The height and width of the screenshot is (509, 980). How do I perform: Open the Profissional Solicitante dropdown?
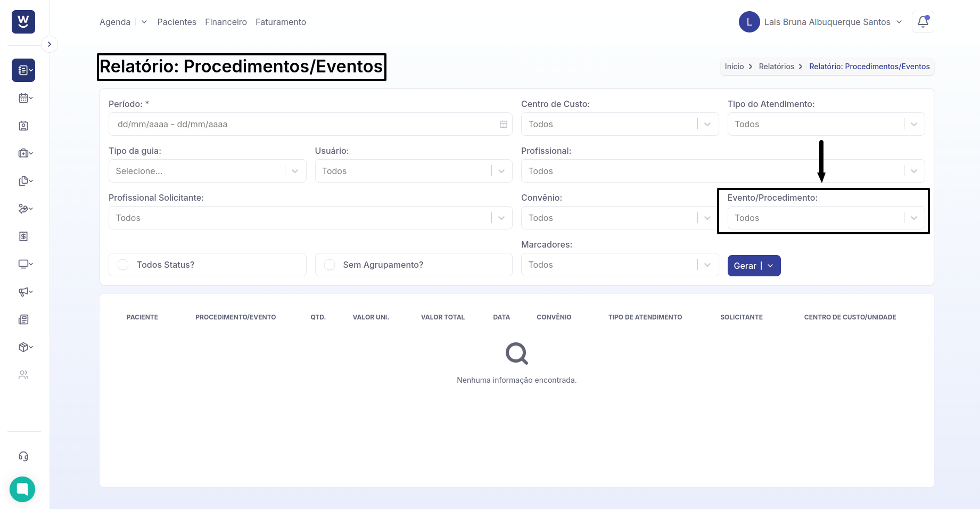310,218
